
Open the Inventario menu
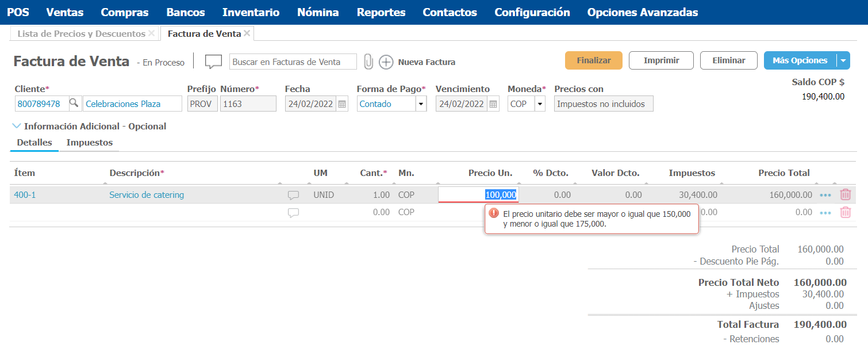pyautogui.click(x=251, y=12)
